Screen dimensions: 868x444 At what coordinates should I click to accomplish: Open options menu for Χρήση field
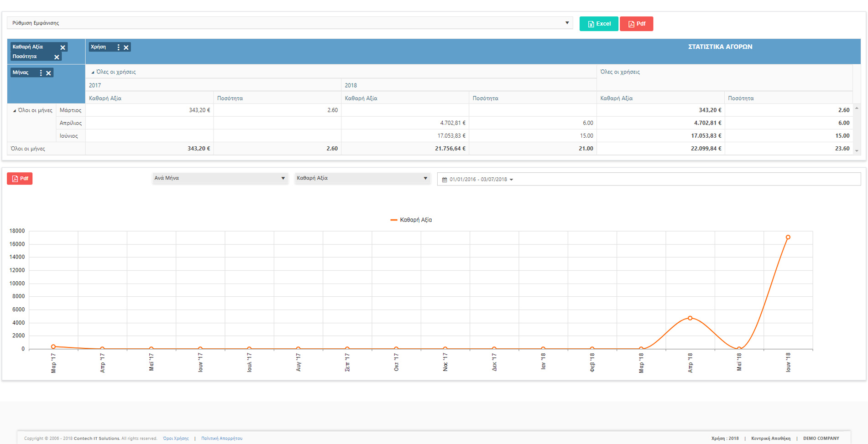click(x=118, y=47)
